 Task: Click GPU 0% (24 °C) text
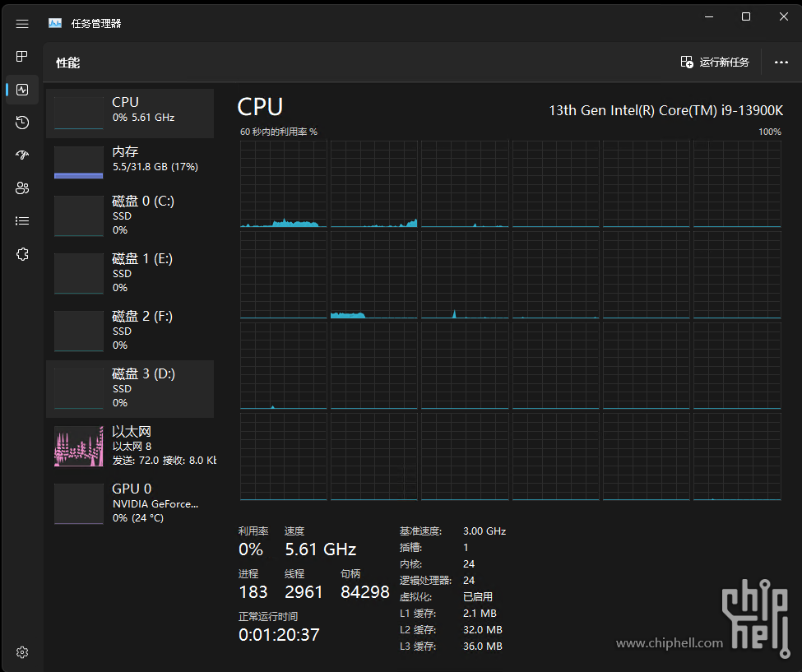tap(138, 517)
